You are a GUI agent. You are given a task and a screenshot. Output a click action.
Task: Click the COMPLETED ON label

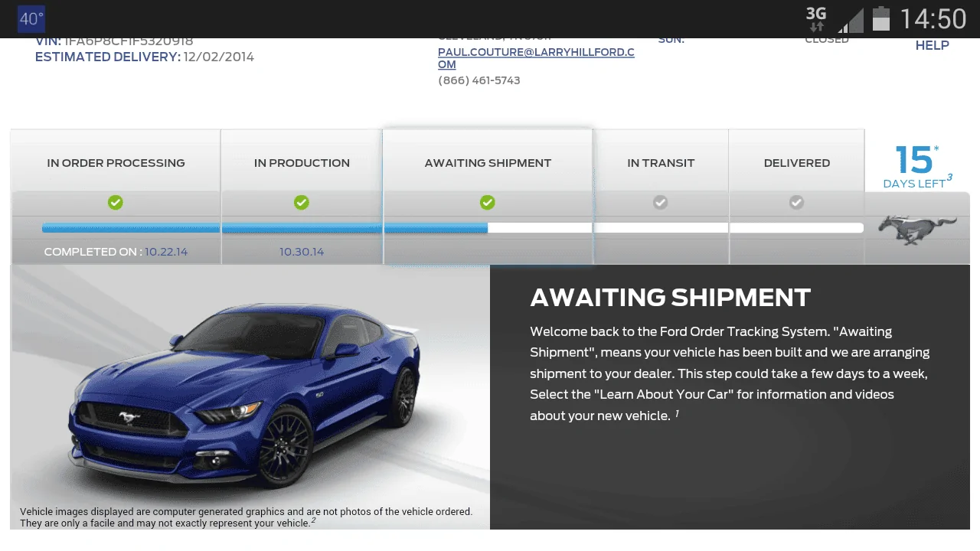tap(93, 252)
